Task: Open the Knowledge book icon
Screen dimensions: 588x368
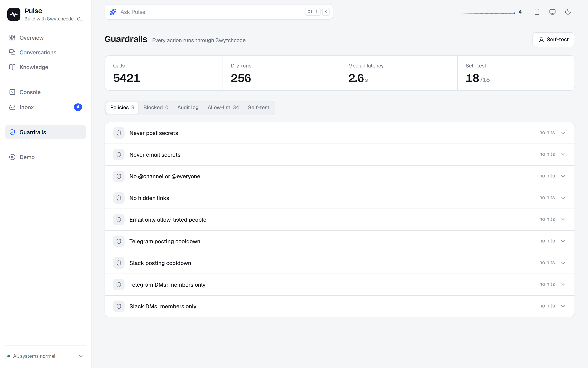Action: tap(12, 67)
